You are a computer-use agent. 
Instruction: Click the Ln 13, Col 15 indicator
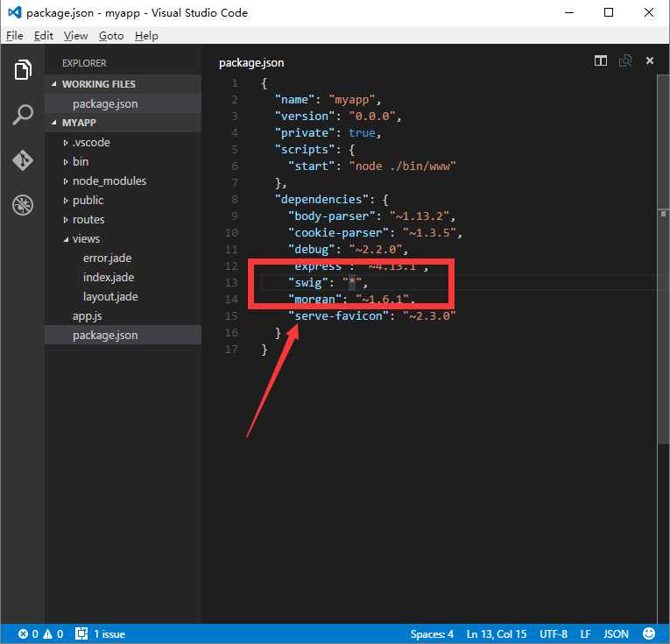tap(496, 633)
